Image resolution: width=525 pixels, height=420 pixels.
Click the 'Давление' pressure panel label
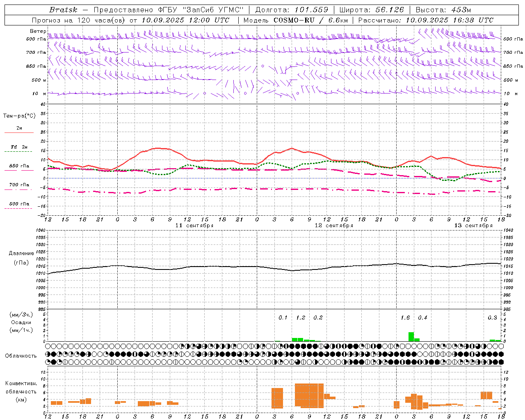click(21, 253)
